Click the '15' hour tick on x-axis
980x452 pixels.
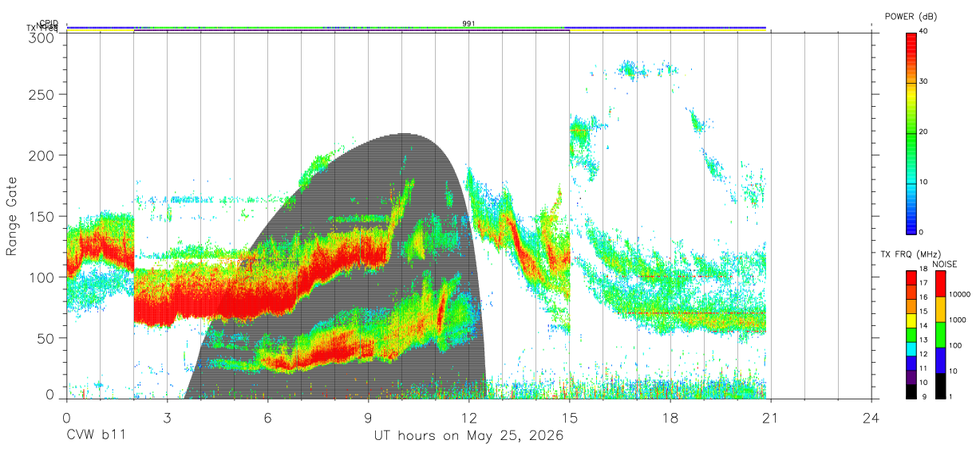coord(570,417)
